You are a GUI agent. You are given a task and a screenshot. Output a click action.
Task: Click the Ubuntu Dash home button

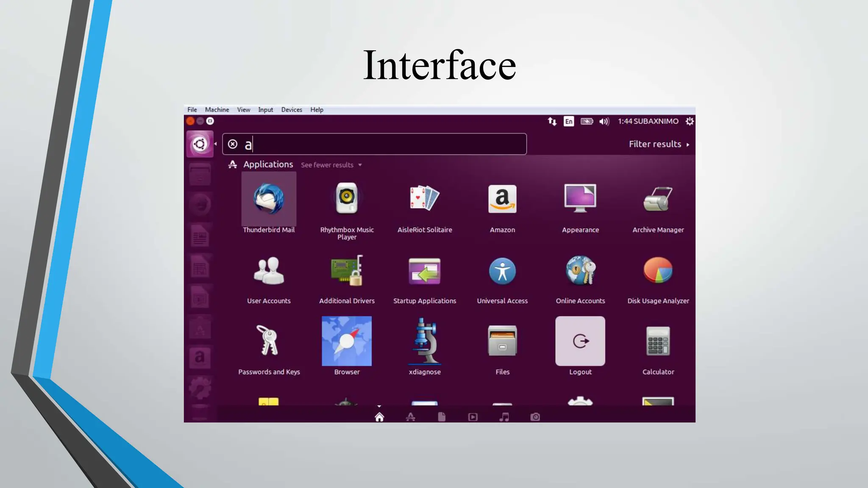click(200, 144)
